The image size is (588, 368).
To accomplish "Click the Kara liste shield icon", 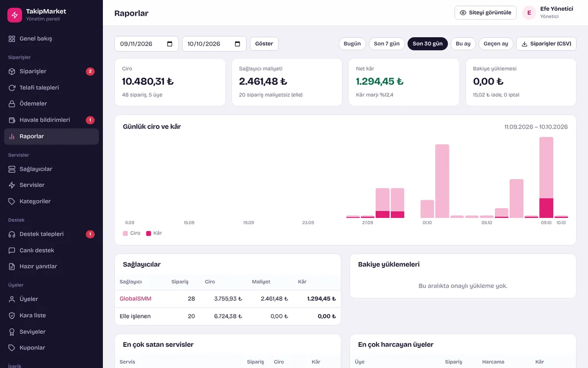I will (12, 315).
